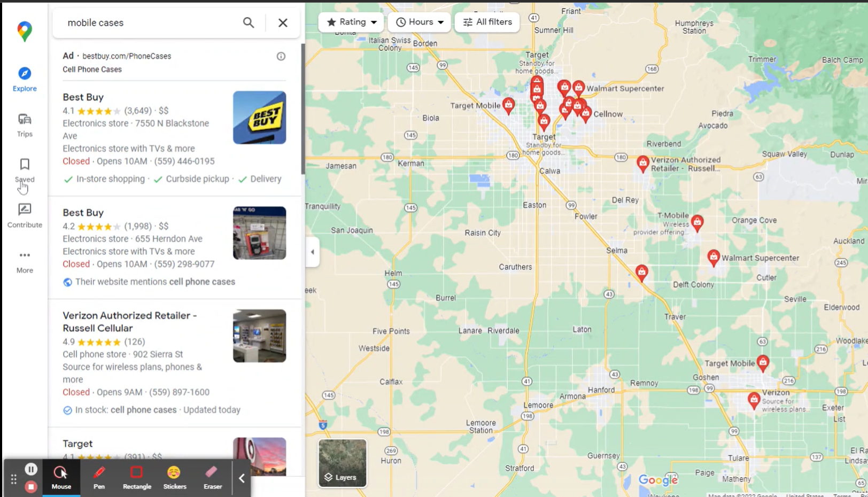Expand the Rating filter dropdown
Image resolution: width=868 pixels, height=497 pixels.
click(351, 22)
